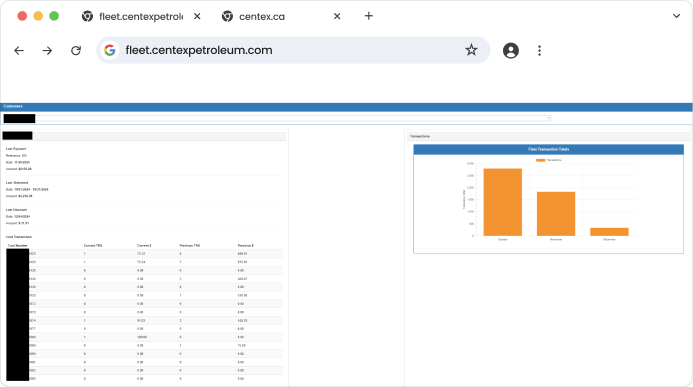Open the Customers dropdown selector

[x=277, y=118]
